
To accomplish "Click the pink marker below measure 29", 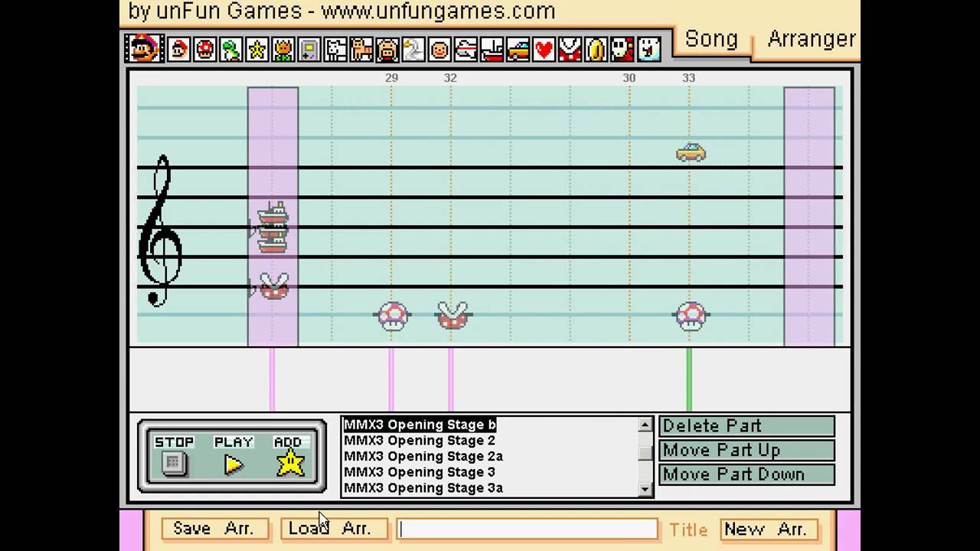I will [391, 380].
